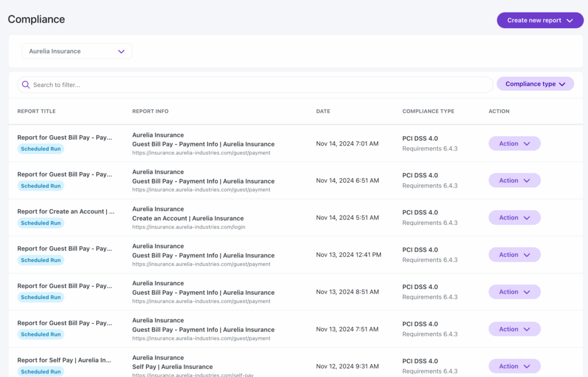Click the REPORT TITLE column header
Screen dimensions: 588x377
click(36, 111)
